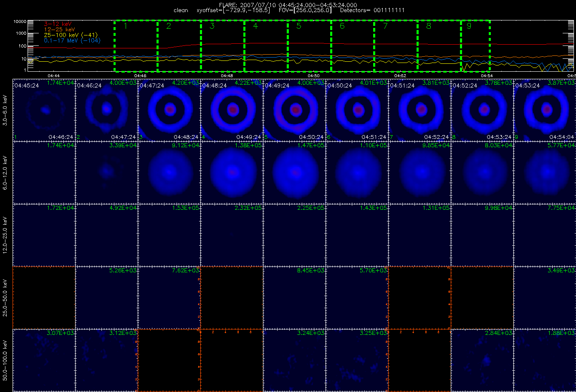Click the 04:52 tick label on the time axis
This screenshot has width=576, height=392.
click(400, 76)
